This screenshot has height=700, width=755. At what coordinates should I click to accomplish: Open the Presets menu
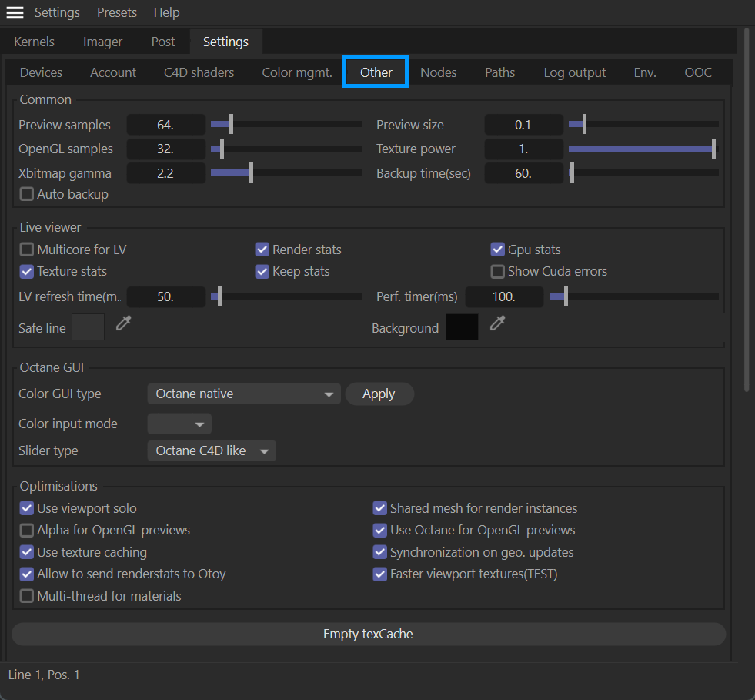[117, 12]
